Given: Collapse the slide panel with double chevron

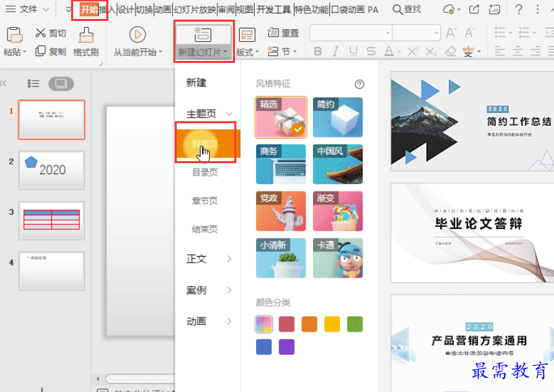Looking at the screenshot, I should [3, 83].
